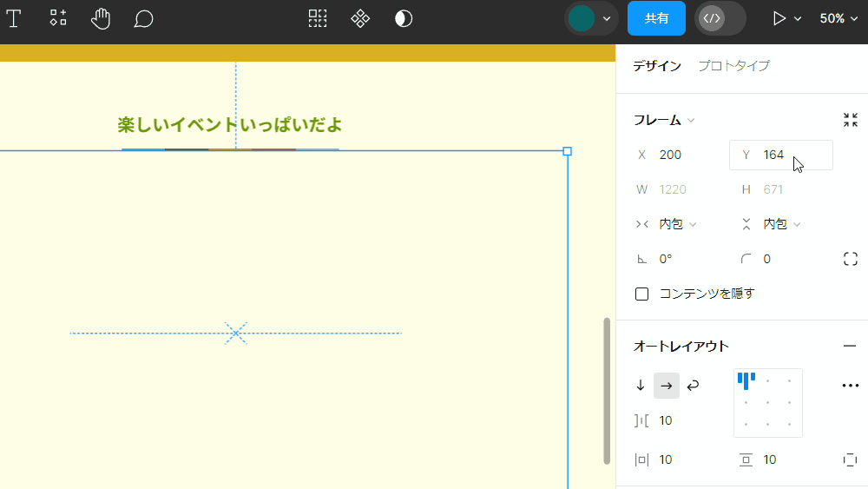Switch to the プロトタイプ tab
The height and width of the screenshot is (489, 868).
tap(734, 65)
